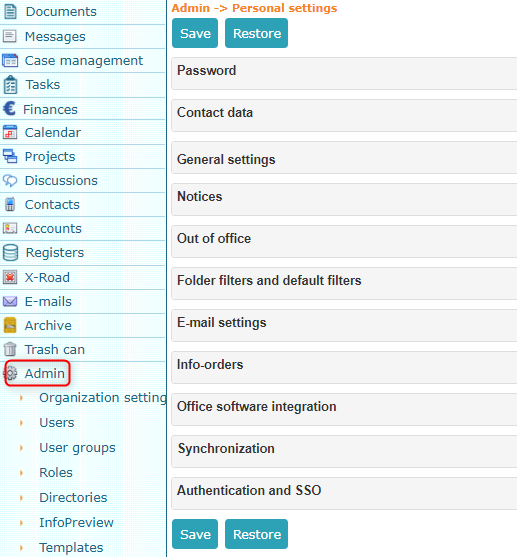The width and height of the screenshot is (517, 557).
Task: Expand the Password section
Action: pyautogui.click(x=344, y=74)
